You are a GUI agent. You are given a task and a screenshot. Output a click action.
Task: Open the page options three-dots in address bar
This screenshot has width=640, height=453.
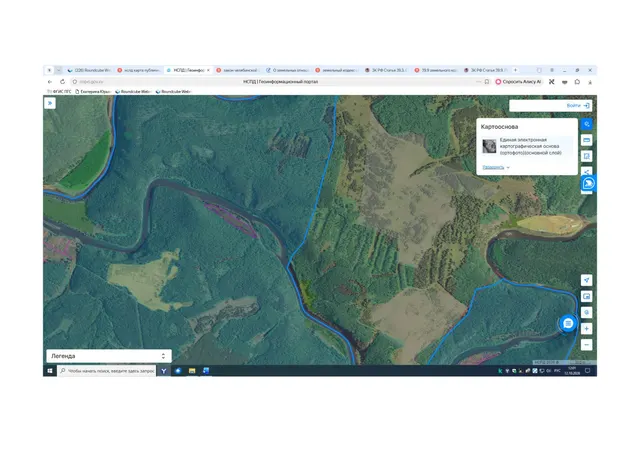coord(478,82)
